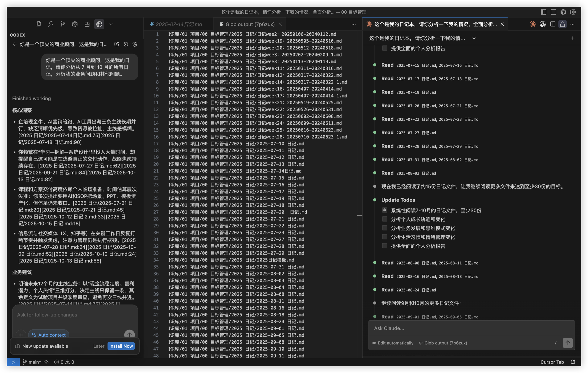
Task: Check '分析业务发展和思维模式变化' todo checkbox
Action: [x=384, y=228]
